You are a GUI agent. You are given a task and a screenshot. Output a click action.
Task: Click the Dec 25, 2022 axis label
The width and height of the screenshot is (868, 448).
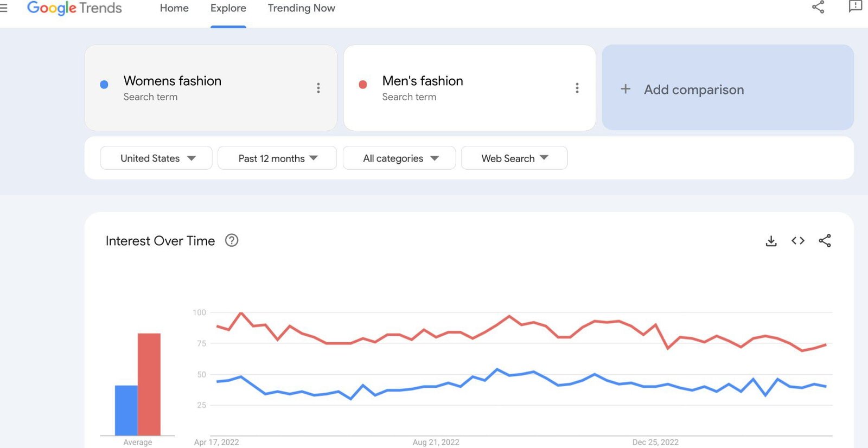(x=655, y=442)
